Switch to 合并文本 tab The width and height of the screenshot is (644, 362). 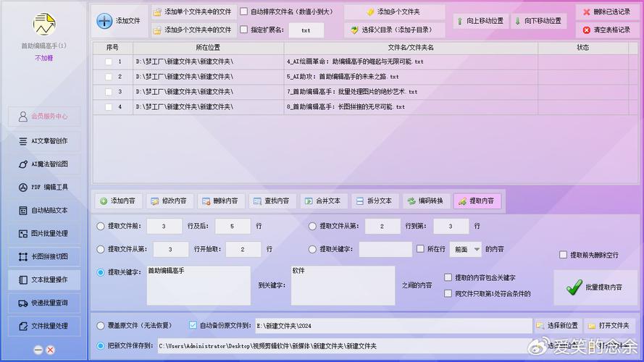click(x=324, y=201)
